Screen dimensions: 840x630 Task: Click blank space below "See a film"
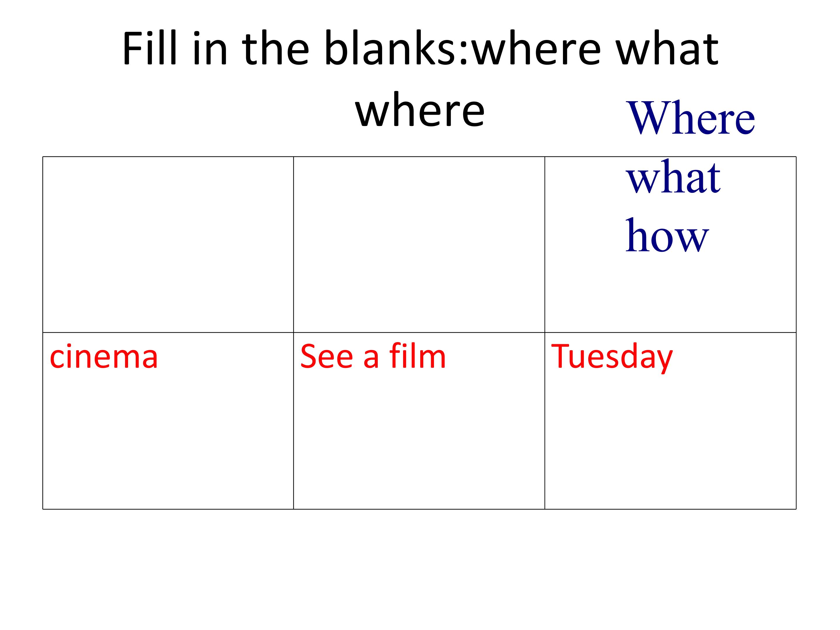click(x=419, y=440)
